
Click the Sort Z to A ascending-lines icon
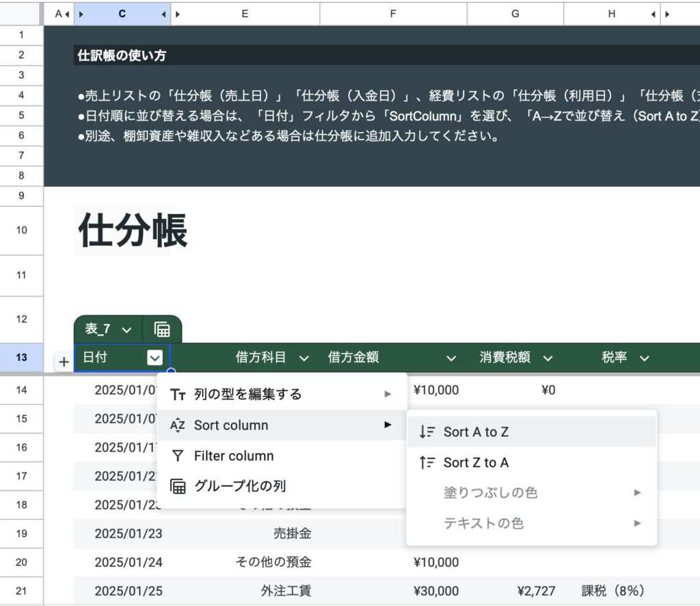pos(427,462)
